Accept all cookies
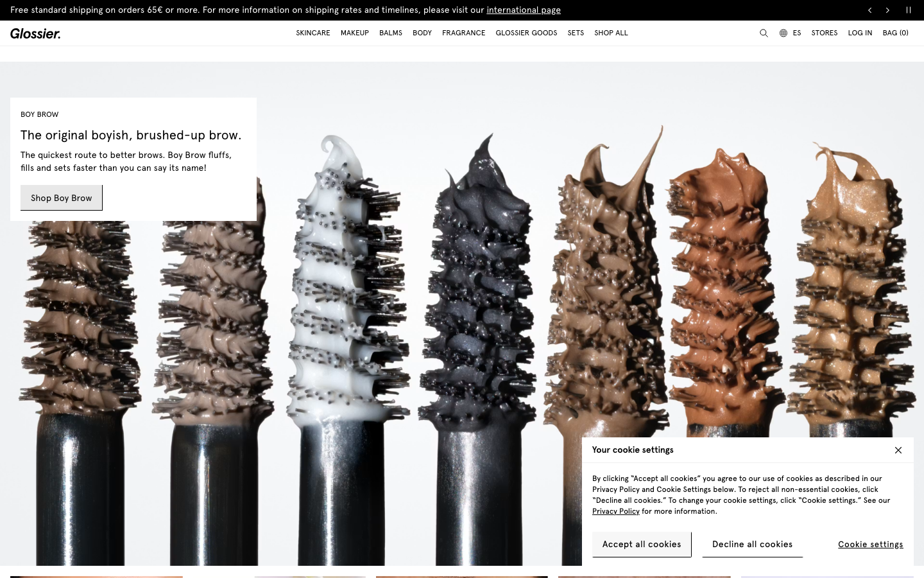Image resolution: width=924 pixels, height=578 pixels. (x=642, y=545)
